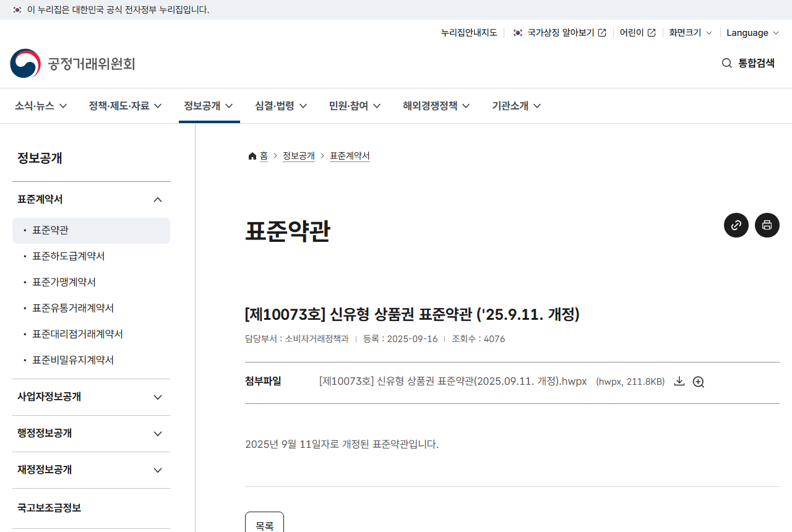The width and height of the screenshot is (792, 532).
Task: Open the 정보공개 menu
Action: point(209,106)
